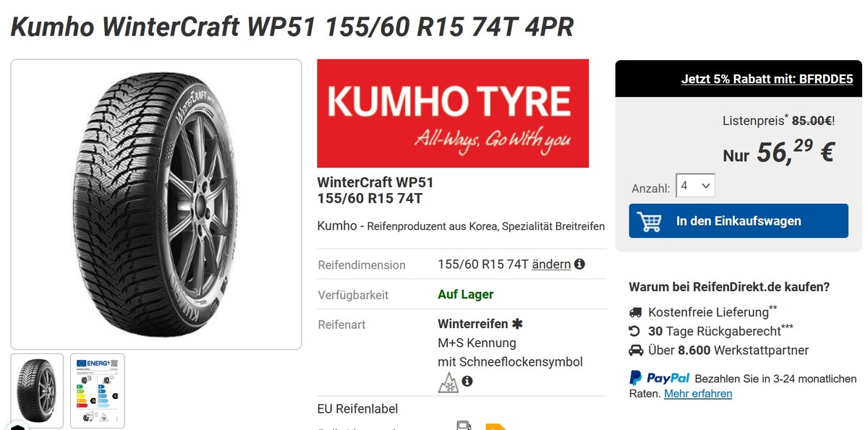Click the large Kumho tire product image
The height and width of the screenshot is (430, 868).
click(156, 205)
